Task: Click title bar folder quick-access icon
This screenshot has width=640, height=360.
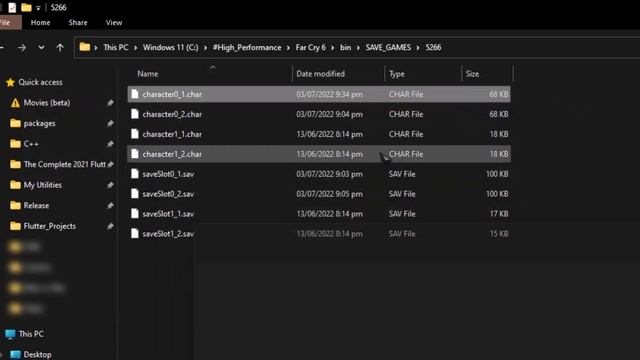Action: (x=26, y=7)
